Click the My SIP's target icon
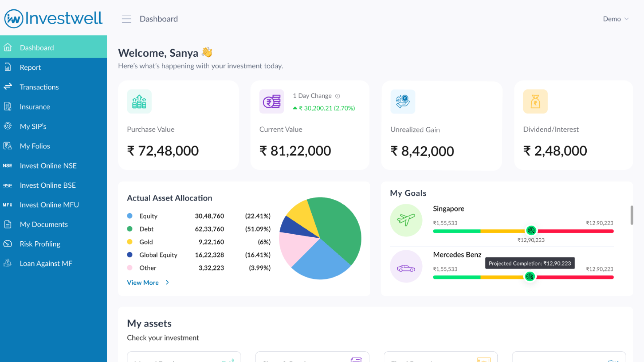Viewport: 644px width, 362px height. tap(8, 126)
